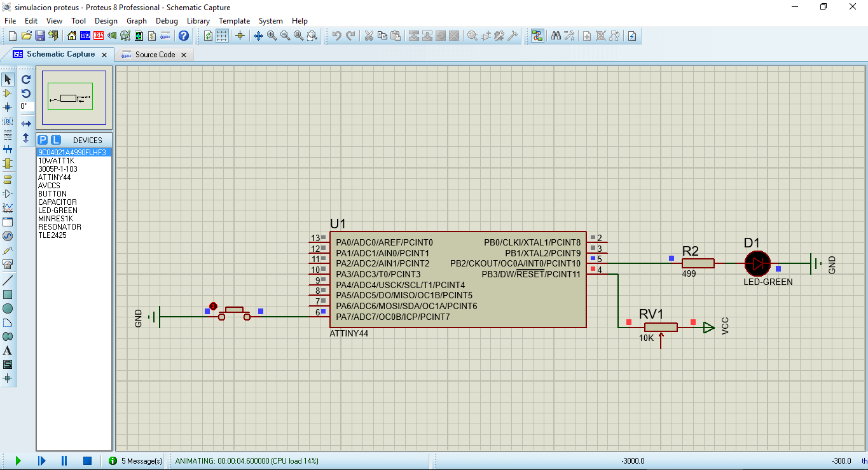Save the project with the floppy disk icon
Viewport: 868px width, 470px height.
[x=39, y=36]
